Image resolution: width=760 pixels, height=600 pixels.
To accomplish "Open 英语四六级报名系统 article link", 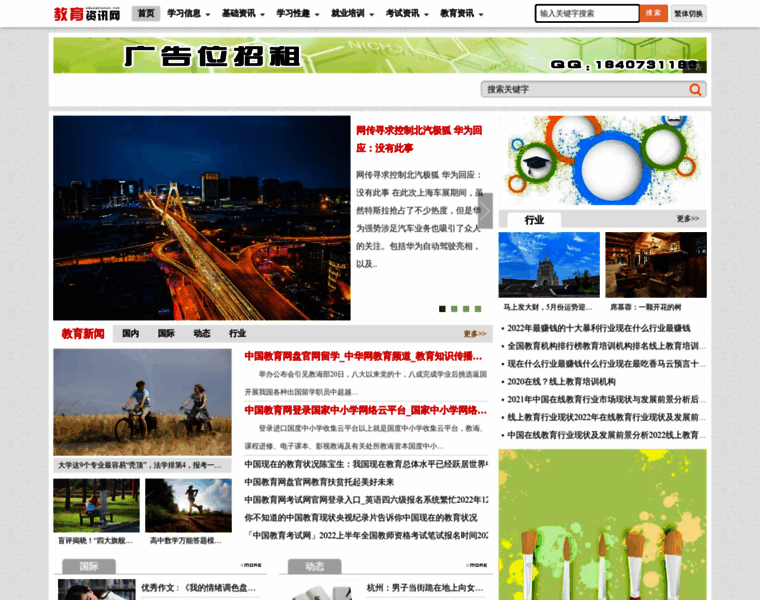I will tap(366, 500).
